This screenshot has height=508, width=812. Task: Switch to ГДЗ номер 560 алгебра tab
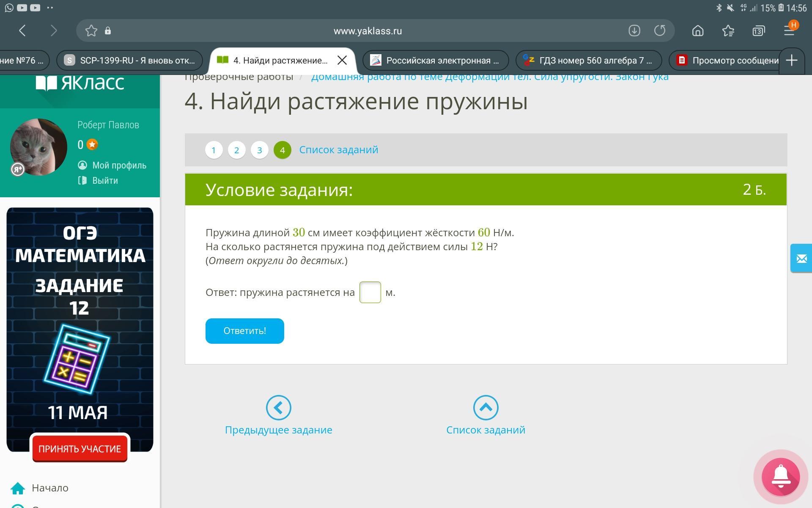pos(589,61)
